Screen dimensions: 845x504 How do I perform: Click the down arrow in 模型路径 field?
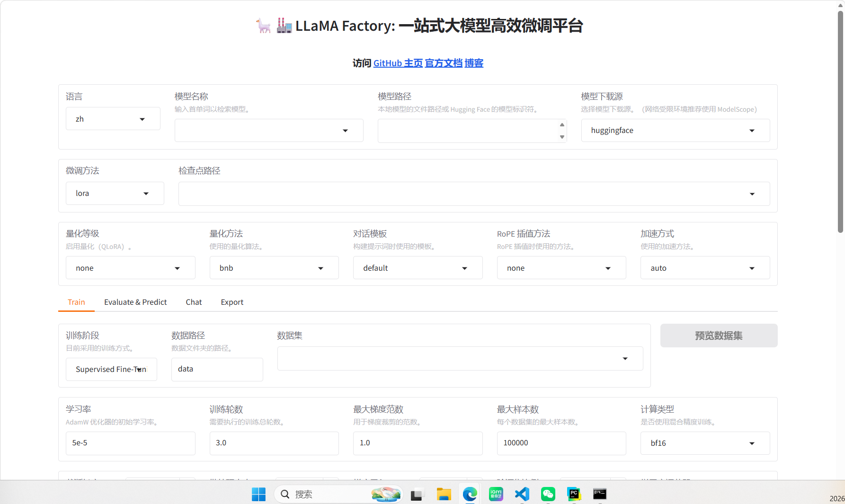pos(562,137)
